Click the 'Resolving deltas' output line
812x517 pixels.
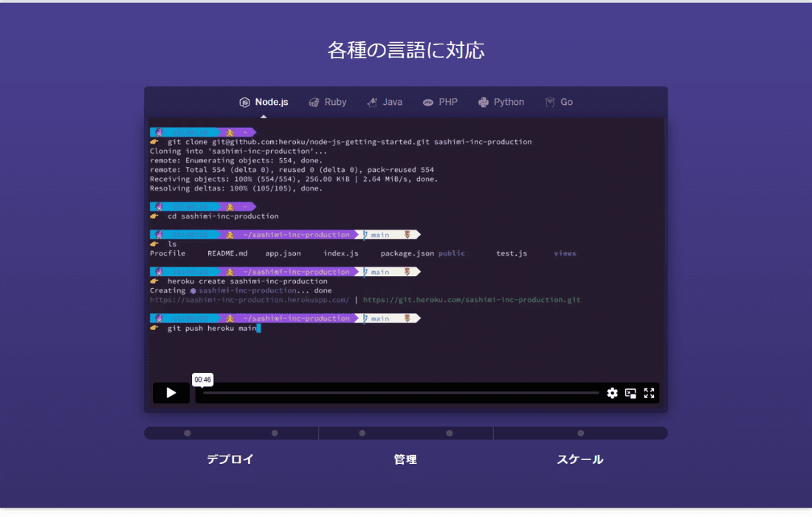point(236,188)
